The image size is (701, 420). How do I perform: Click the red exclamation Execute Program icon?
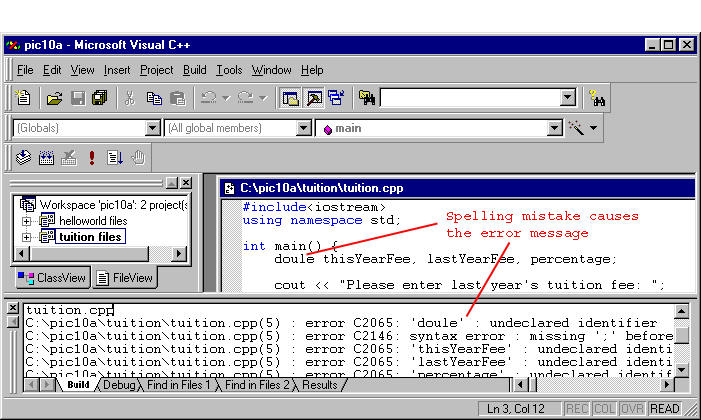[x=92, y=157]
